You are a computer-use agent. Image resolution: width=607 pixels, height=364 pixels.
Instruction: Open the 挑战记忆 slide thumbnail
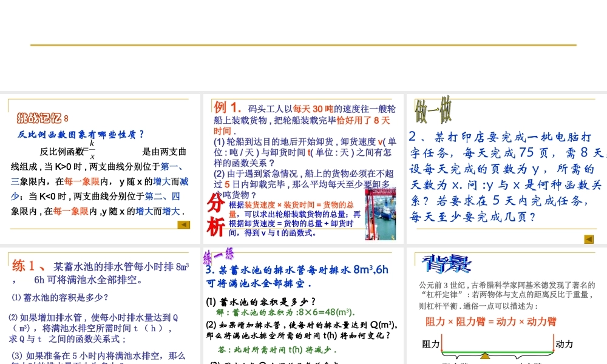coord(100,169)
